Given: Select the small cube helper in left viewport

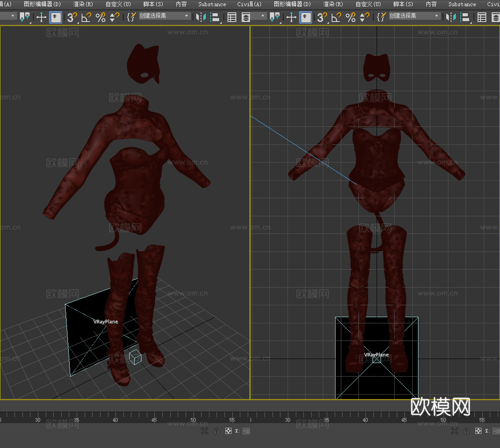Looking at the screenshot, I should pyautogui.click(x=135, y=357).
